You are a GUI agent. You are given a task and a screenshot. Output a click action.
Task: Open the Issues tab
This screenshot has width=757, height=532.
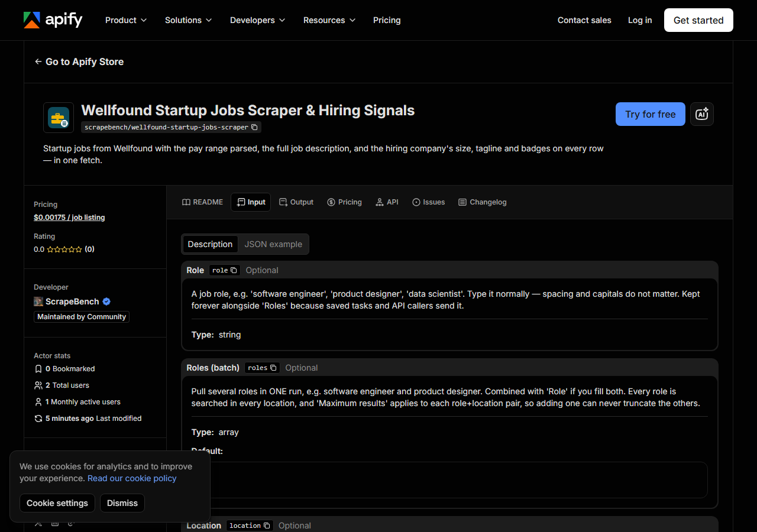coord(428,202)
